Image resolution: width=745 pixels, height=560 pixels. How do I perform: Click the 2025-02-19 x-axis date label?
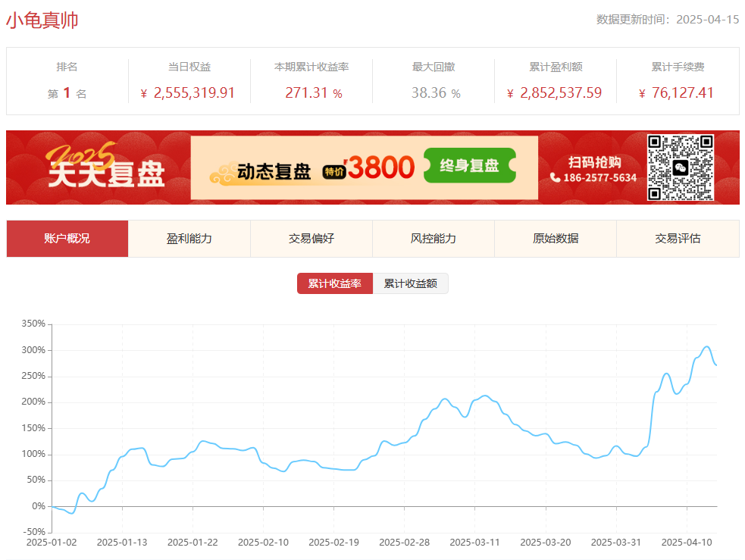[x=333, y=543]
